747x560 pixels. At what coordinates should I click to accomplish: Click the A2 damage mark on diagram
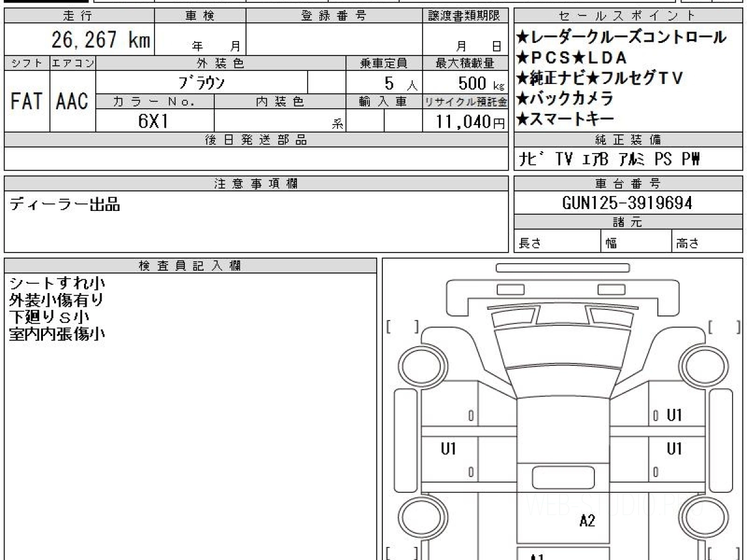click(x=587, y=521)
